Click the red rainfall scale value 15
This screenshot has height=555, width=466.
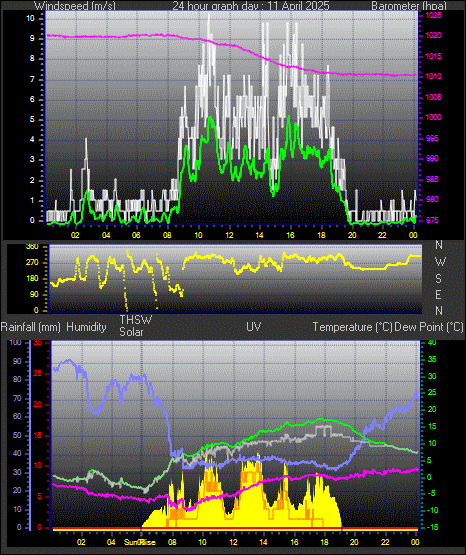(38, 436)
